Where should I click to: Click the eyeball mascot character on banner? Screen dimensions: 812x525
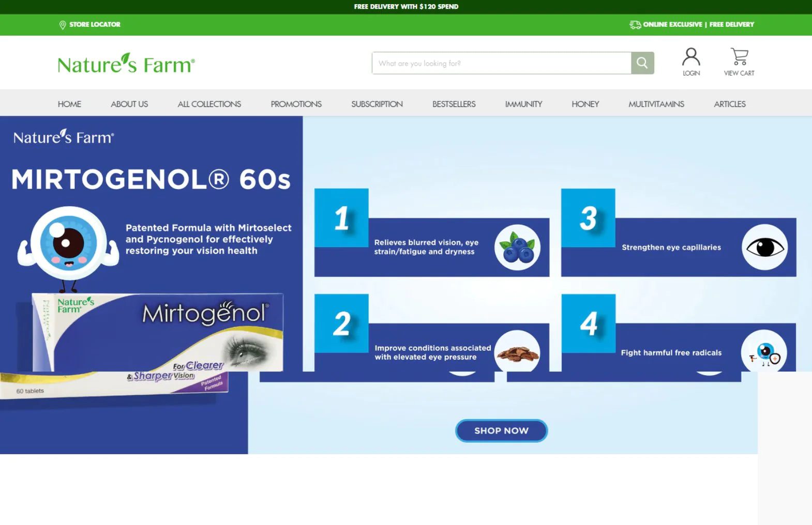point(68,248)
